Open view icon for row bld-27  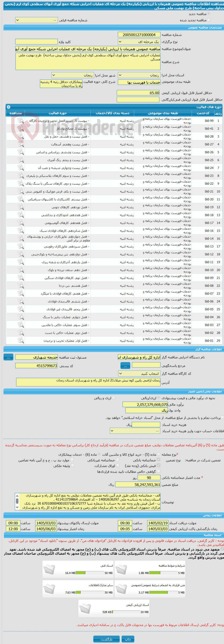(20, 144)
